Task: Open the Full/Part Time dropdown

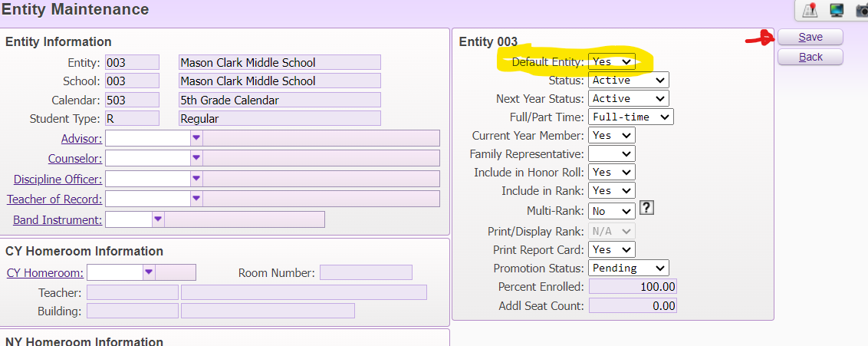Action: 630,117
